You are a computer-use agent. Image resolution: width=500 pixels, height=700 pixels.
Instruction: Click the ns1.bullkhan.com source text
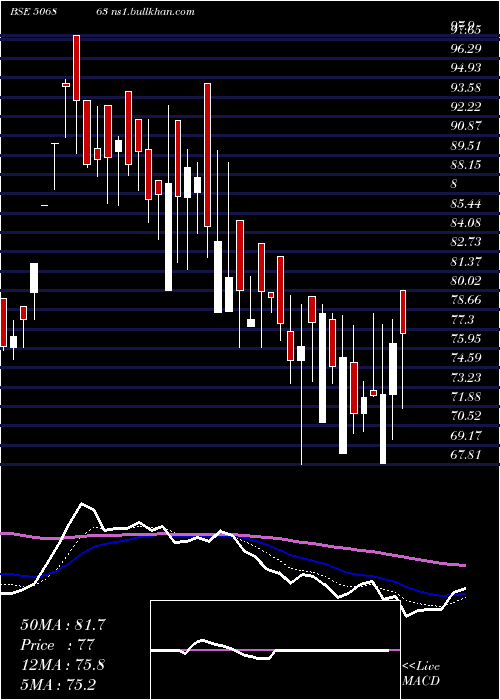pos(151,12)
